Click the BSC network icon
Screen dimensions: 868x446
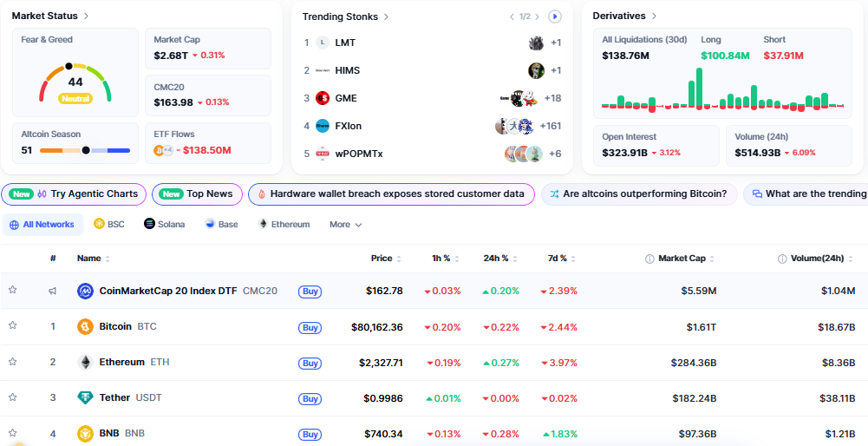click(x=99, y=224)
